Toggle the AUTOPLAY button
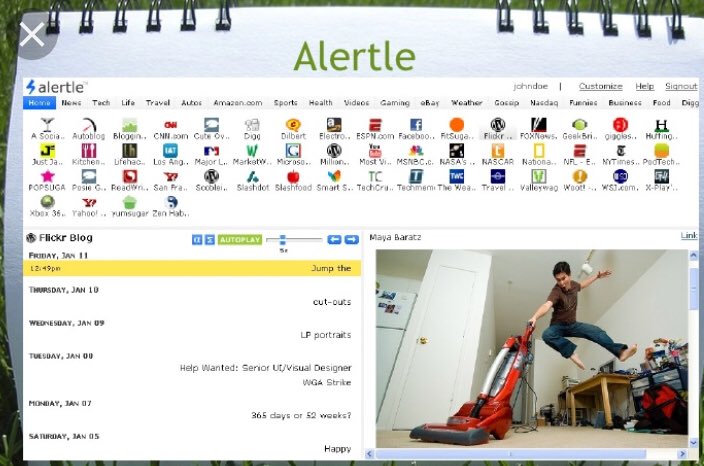The image size is (704, 466). (x=240, y=240)
